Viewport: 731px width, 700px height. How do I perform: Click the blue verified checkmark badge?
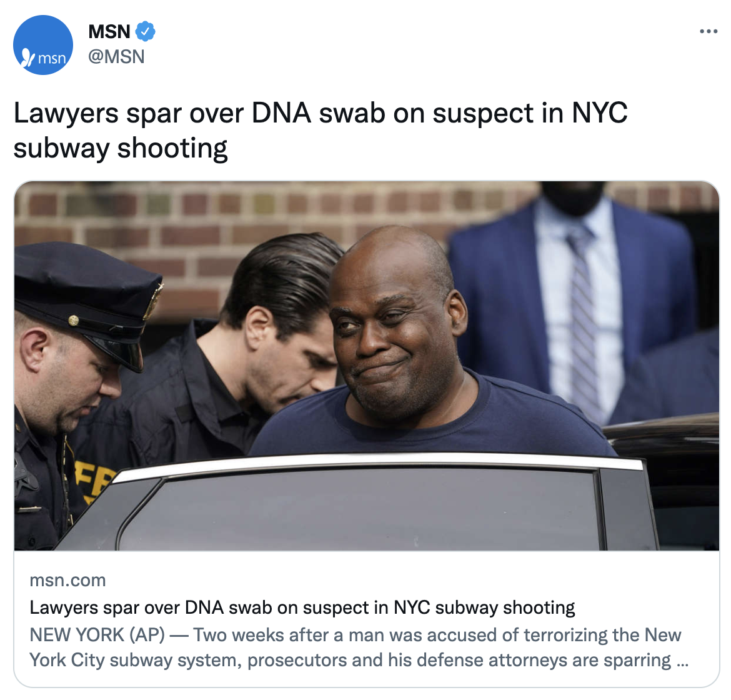point(145,32)
